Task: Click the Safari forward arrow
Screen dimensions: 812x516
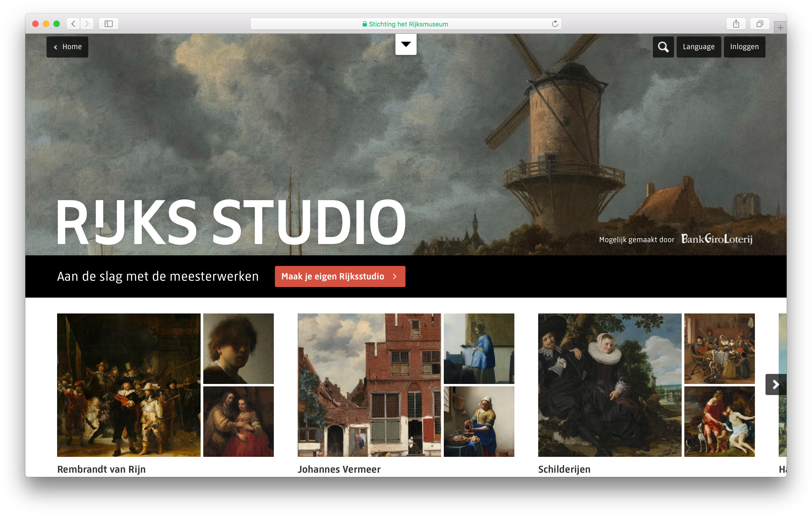Action: pyautogui.click(x=87, y=24)
